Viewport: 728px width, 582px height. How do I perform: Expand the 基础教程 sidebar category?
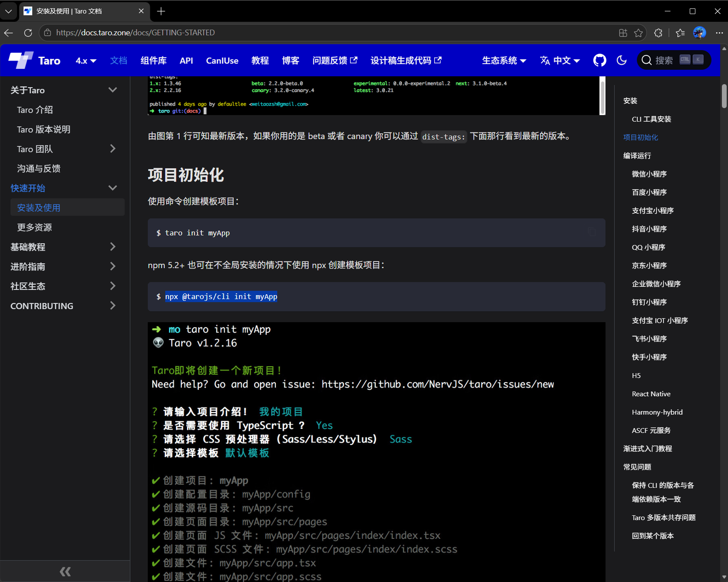coord(112,247)
